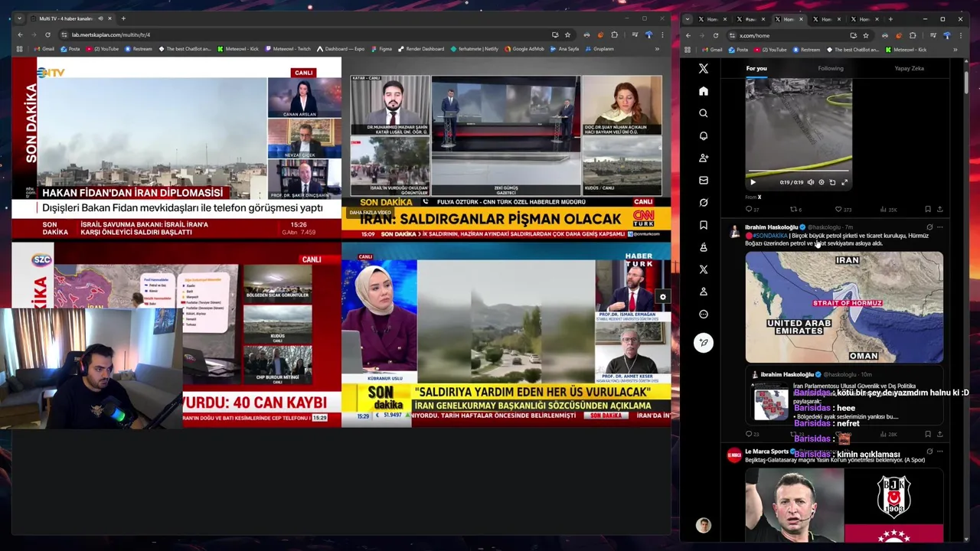Open Le Marca Sports tweet more menu
This screenshot has height=551, width=980.
[x=939, y=452]
